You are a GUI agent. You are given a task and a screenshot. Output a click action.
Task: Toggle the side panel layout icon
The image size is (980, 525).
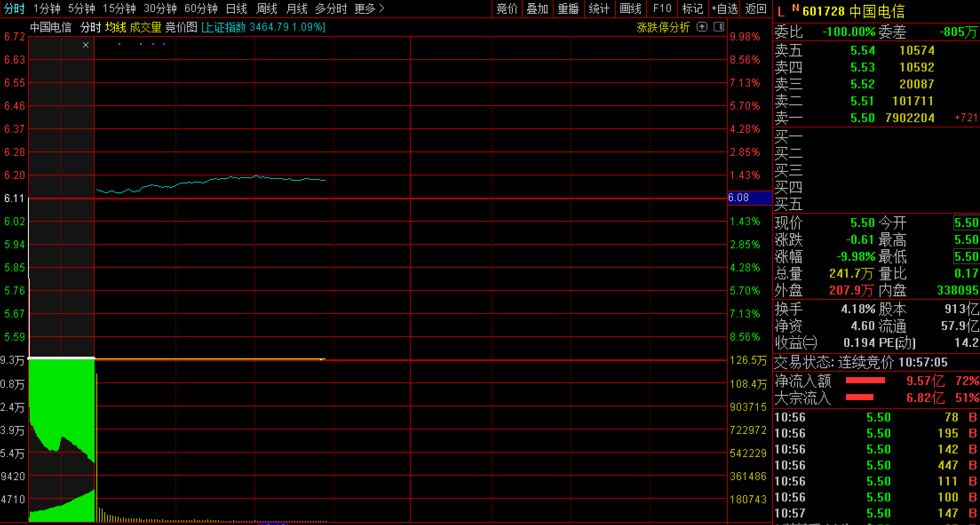click(719, 27)
